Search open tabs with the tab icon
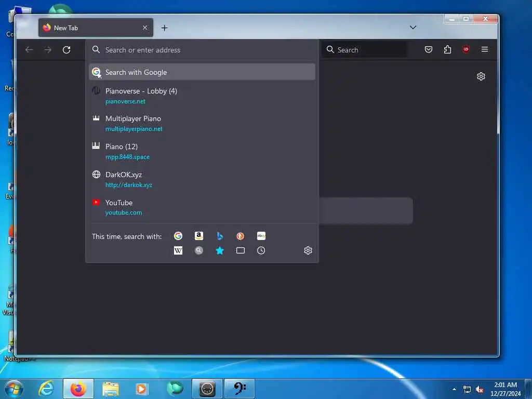The image size is (532, 399). [240, 250]
